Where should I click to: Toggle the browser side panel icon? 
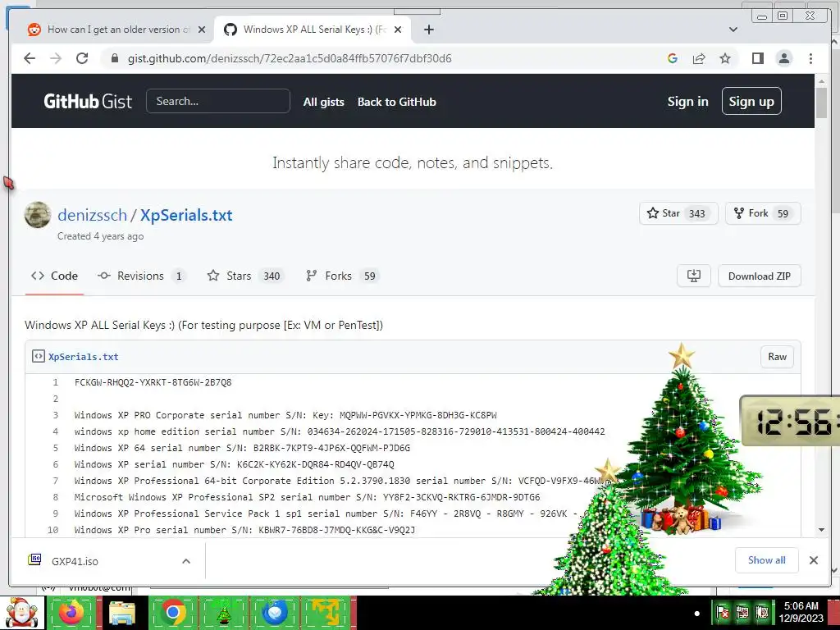757,58
